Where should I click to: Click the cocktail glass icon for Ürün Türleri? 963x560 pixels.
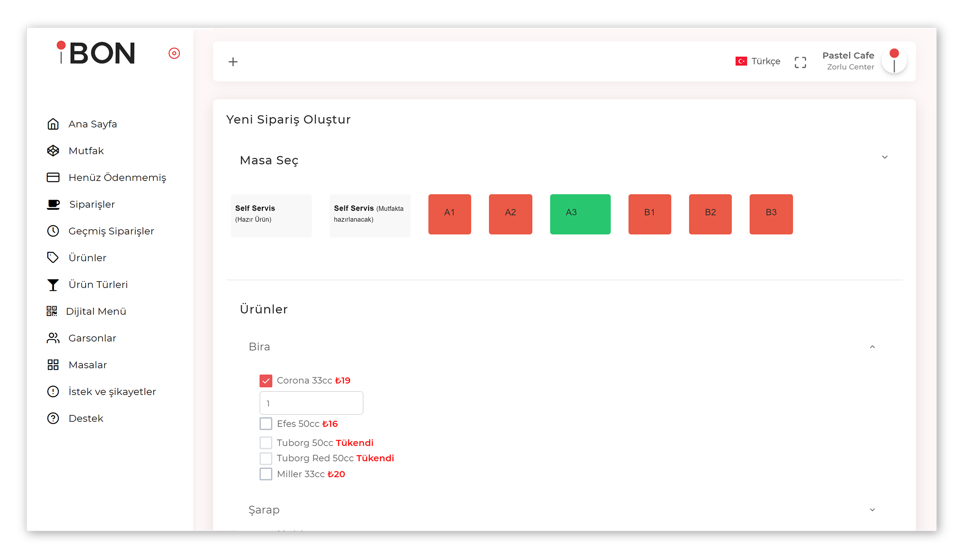pyautogui.click(x=53, y=285)
